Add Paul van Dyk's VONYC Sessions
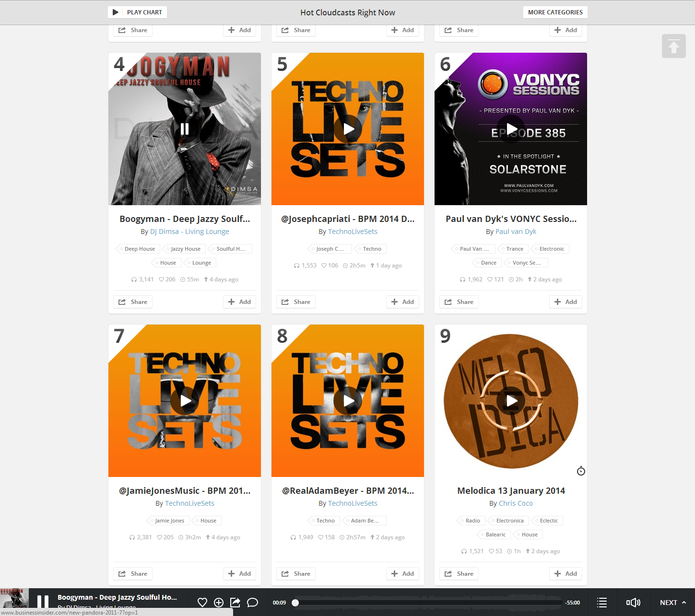Image resolution: width=695 pixels, height=616 pixels. click(565, 302)
